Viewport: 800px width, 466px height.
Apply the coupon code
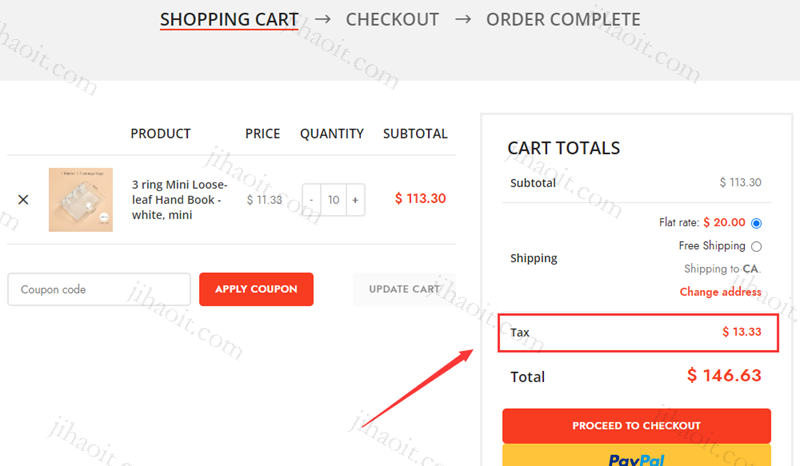click(x=256, y=289)
